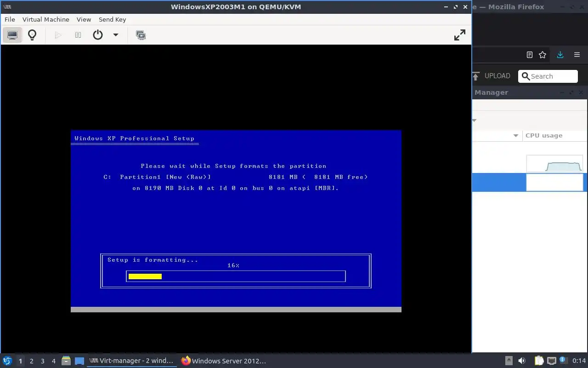Shut down the virtual machine power icon
This screenshot has height=368, width=588.
click(98, 35)
